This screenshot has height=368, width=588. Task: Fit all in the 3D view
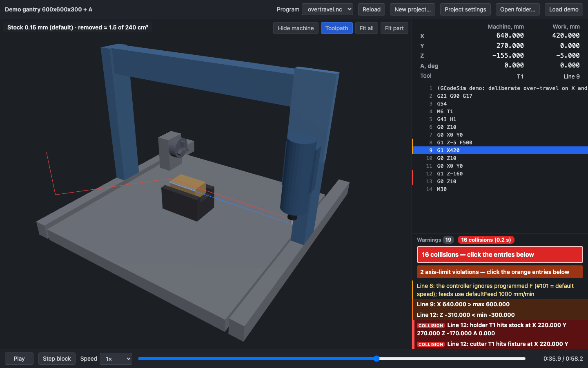[367, 28]
